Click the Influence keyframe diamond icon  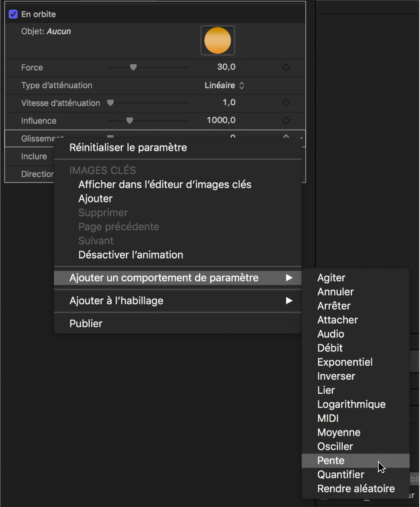(286, 121)
